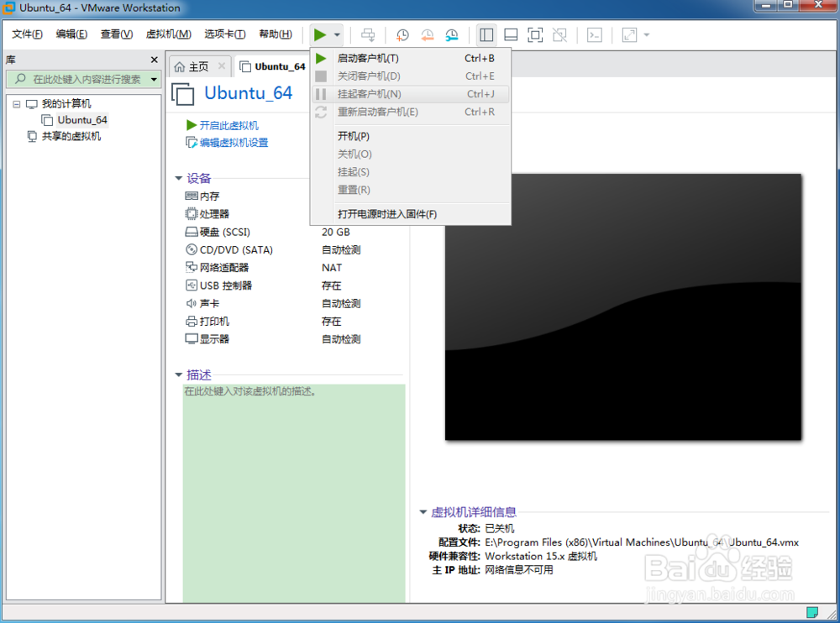Open the 编辑(E) menu
The width and height of the screenshot is (840, 623).
click(71, 34)
